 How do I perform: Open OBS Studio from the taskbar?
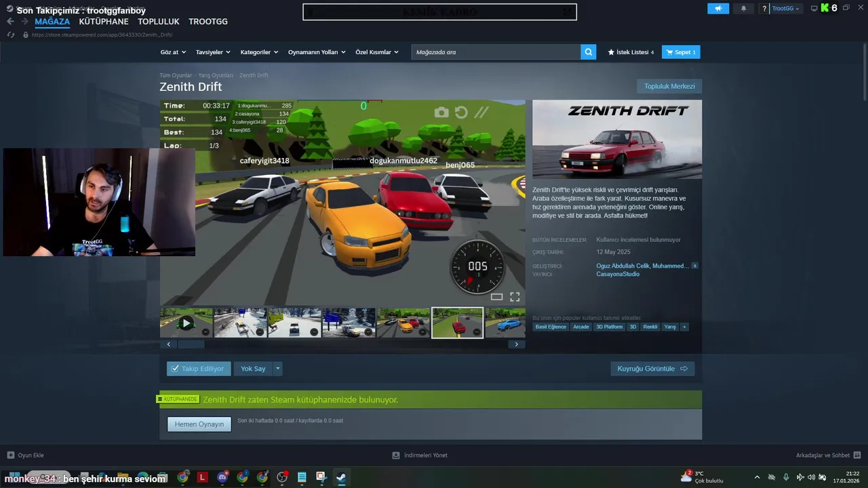[x=282, y=477]
